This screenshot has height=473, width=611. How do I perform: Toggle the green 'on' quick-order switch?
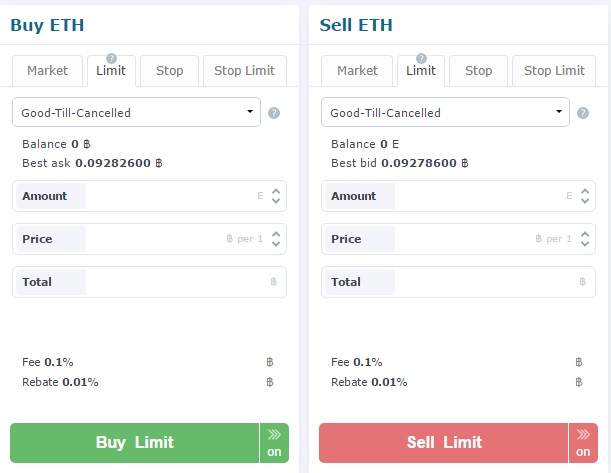pos(274,443)
